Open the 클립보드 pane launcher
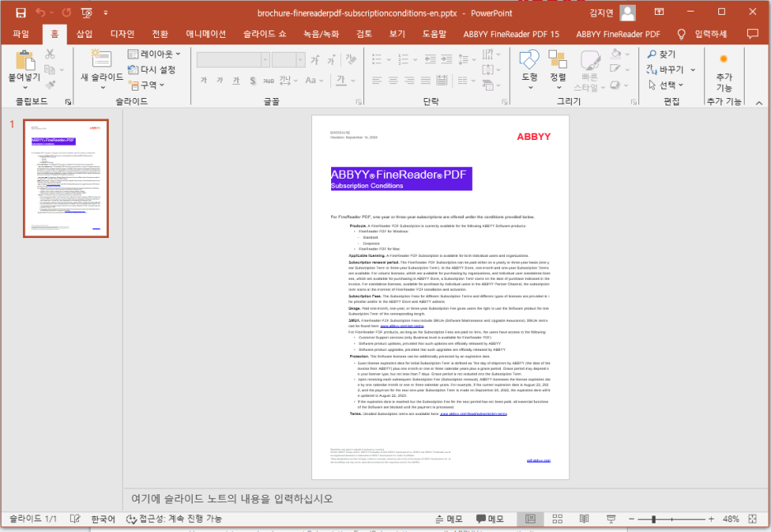 pyautogui.click(x=68, y=102)
